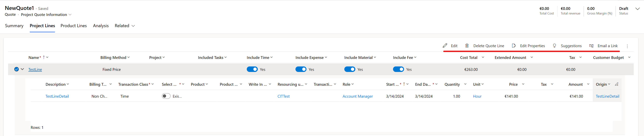Open the Include Time column dropdown
Image resolution: width=644 pixels, height=136 pixels.
(272, 57)
